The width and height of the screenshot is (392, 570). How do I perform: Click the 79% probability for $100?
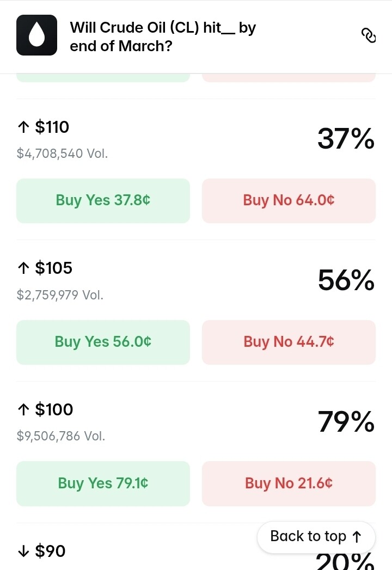point(346,422)
